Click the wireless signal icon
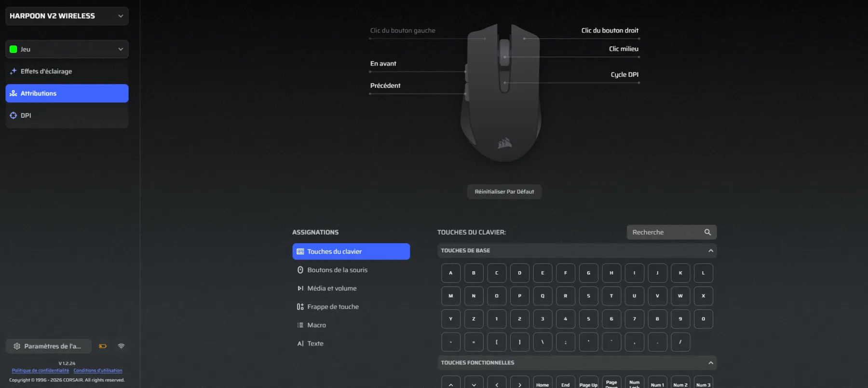Viewport: 868px width, 388px height. [x=121, y=346]
